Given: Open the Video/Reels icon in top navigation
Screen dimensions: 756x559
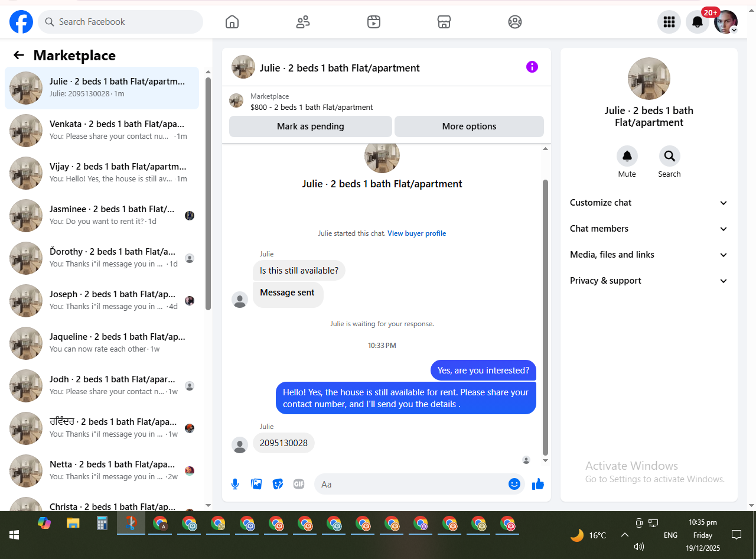Looking at the screenshot, I should tap(373, 22).
